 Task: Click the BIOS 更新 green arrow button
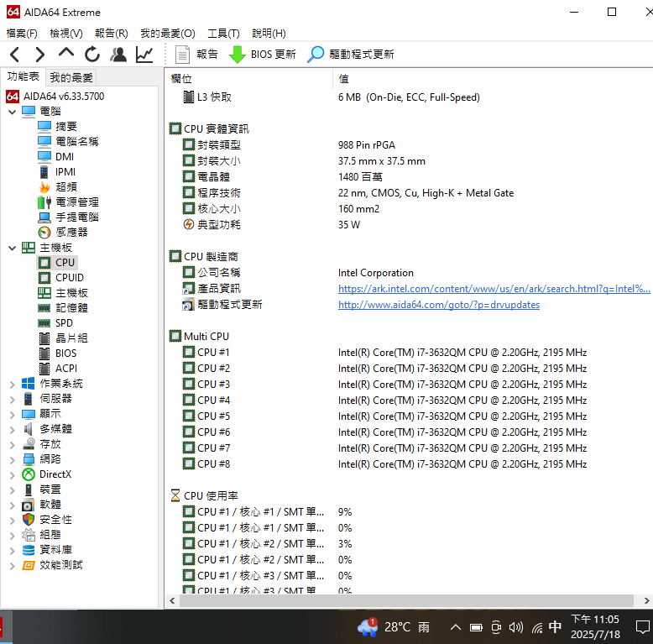[x=263, y=55]
